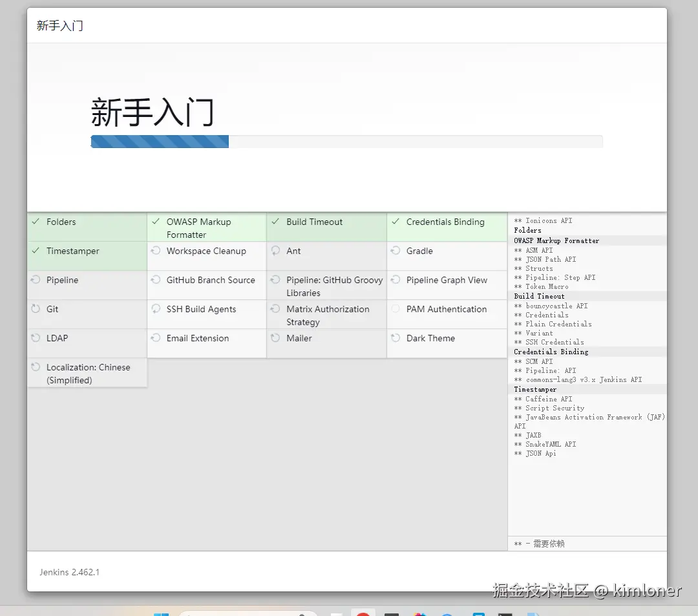The height and width of the screenshot is (616, 698).
Task: Click the Jenkins 2.462.1 version text
Action: click(69, 573)
